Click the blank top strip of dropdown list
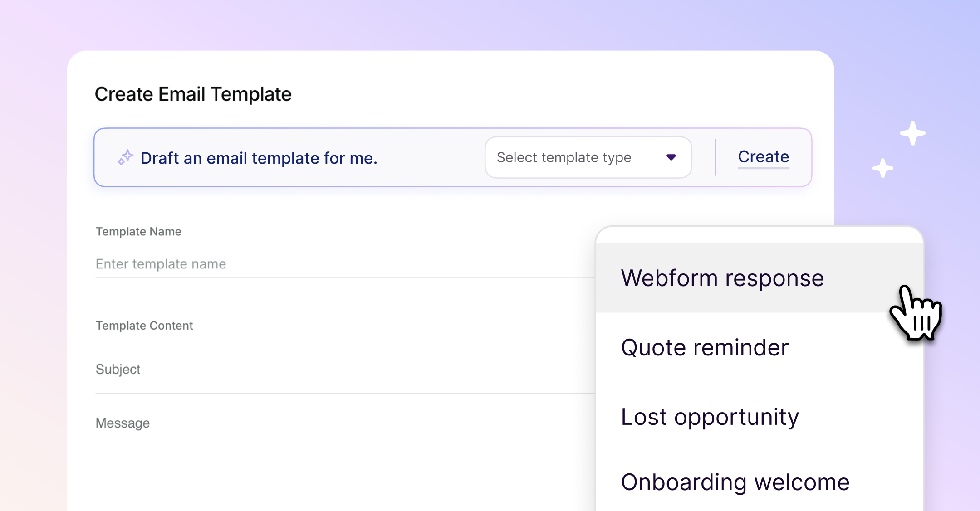 [759, 236]
